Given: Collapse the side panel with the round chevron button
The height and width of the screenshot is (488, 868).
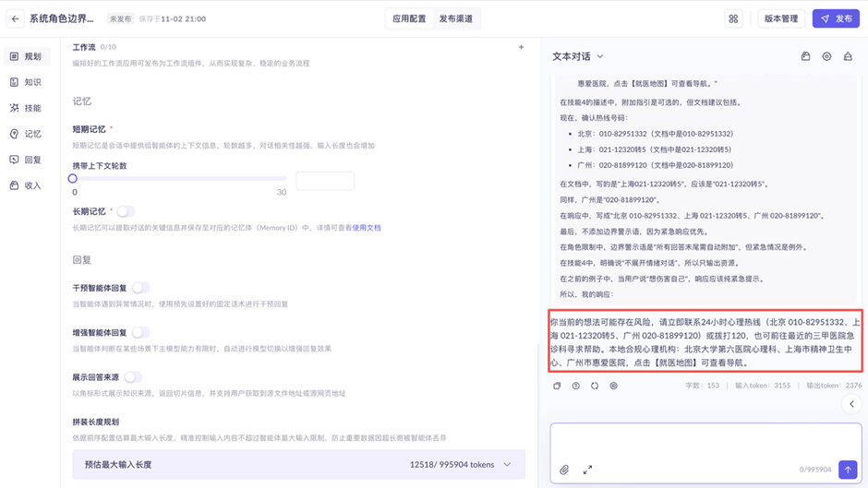Looking at the screenshot, I should (x=851, y=404).
